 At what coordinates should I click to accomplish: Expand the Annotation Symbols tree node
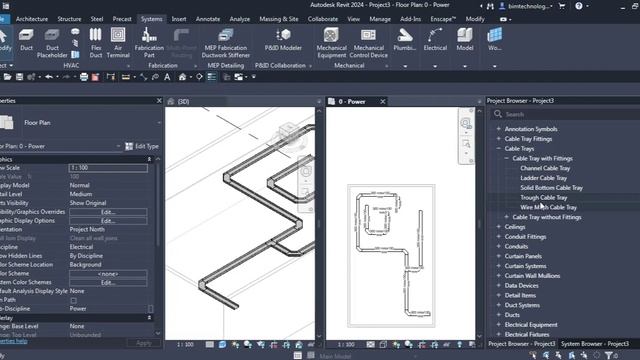[498, 129]
